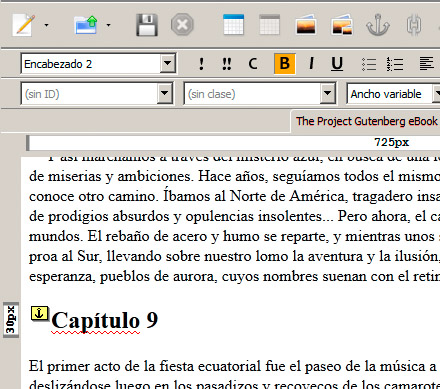Click the gray table properties icon
Viewport: 440px width, 389px height.
coord(269,25)
